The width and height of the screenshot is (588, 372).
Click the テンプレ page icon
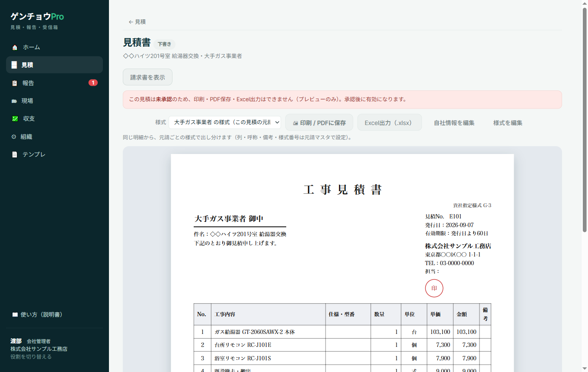click(x=14, y=154)
